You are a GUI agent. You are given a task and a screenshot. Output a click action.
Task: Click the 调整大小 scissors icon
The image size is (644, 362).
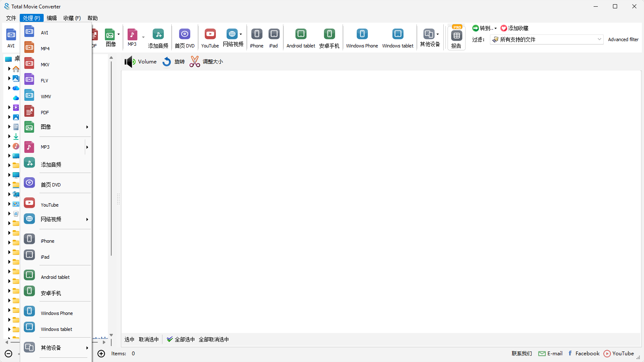(x=195, y=62)
